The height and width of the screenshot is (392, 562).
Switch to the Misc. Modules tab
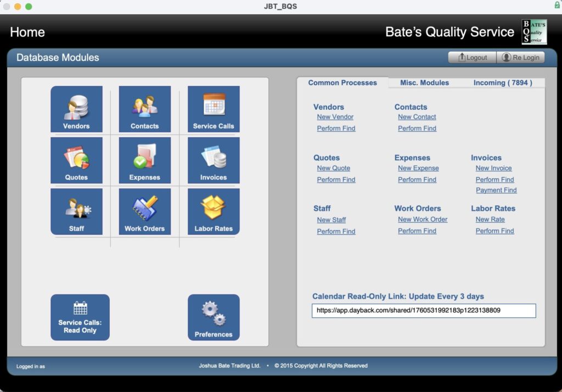pyautogui.click(x=424, y=83)
